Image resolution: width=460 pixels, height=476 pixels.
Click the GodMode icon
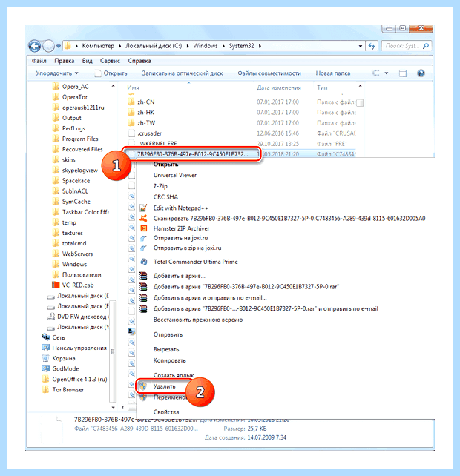[x=45, y=368]
